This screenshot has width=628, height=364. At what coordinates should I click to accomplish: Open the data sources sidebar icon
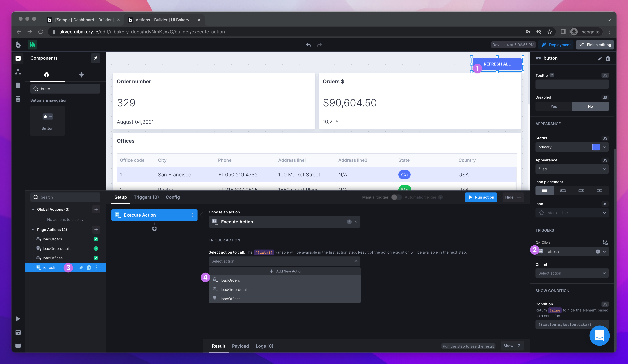point(18,99)
